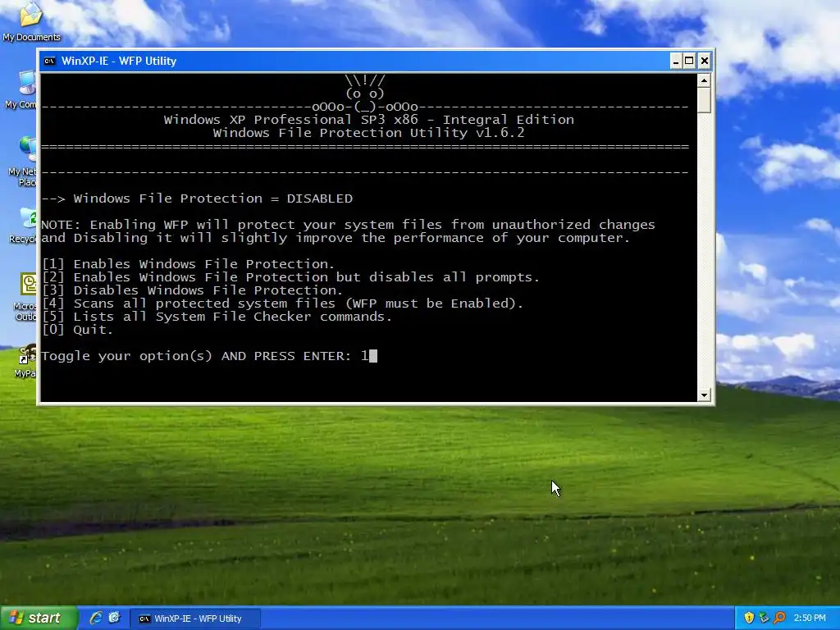
Task: Click the 'NOTE: Enabling WFP will protect' line
Action: [x=348, y=225]
